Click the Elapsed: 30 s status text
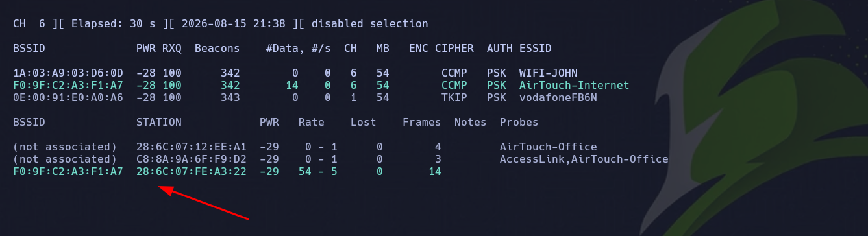 100,23
